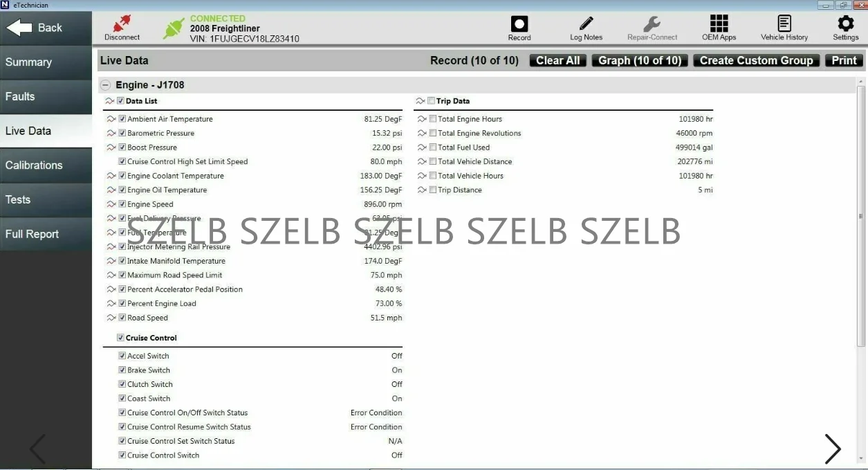Uncheck the Ambient Air Temperature checkbox
Viewport: 868px width, 470px height.
coord(122,119)
